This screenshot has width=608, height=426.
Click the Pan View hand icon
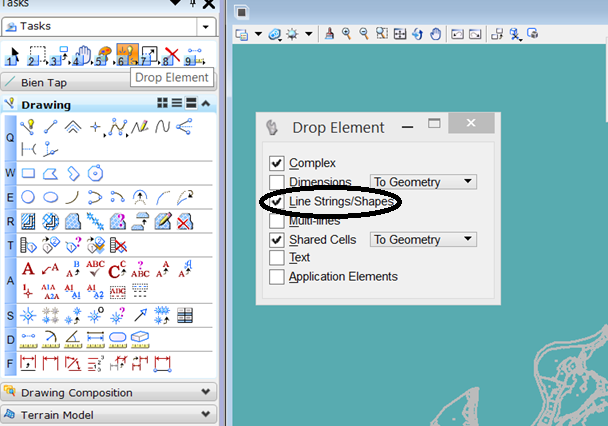tap(435, 34)
